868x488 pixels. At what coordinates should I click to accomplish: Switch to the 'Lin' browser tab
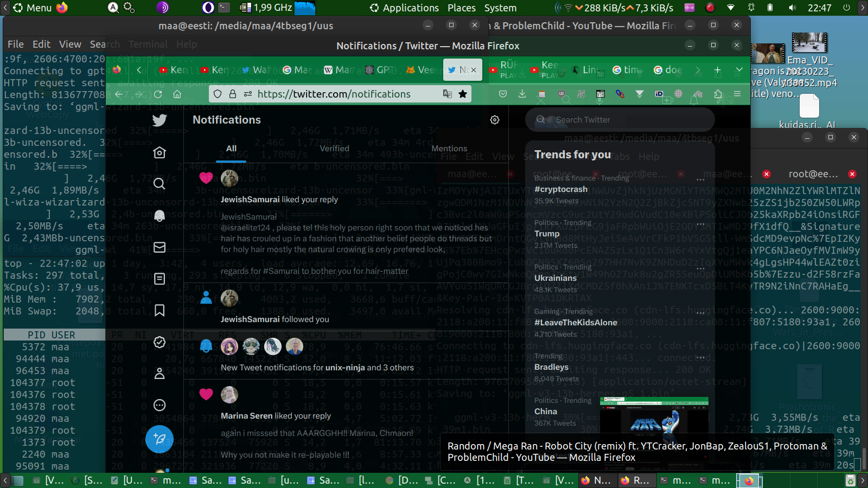coord(586,70)
